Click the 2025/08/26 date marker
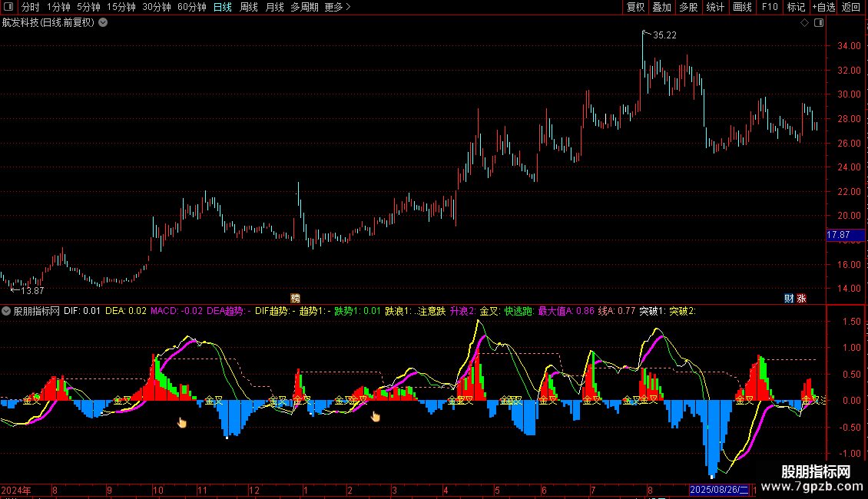 [719, 490]
